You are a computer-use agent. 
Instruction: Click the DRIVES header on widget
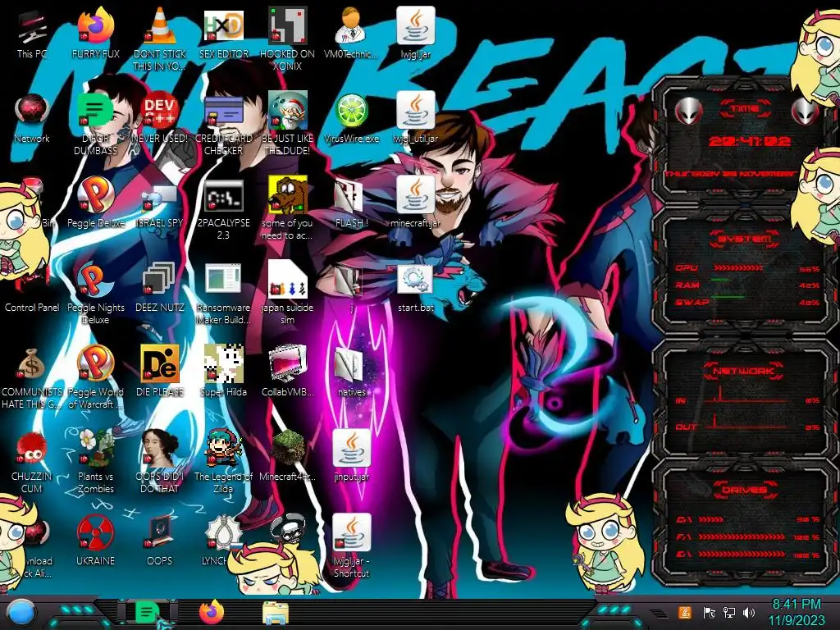744,490
